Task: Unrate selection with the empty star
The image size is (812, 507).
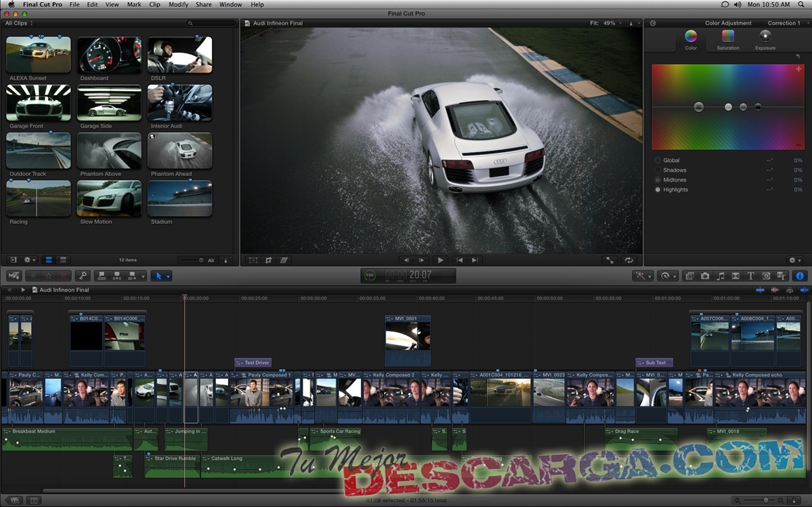Action: click(x=48, y=276)
